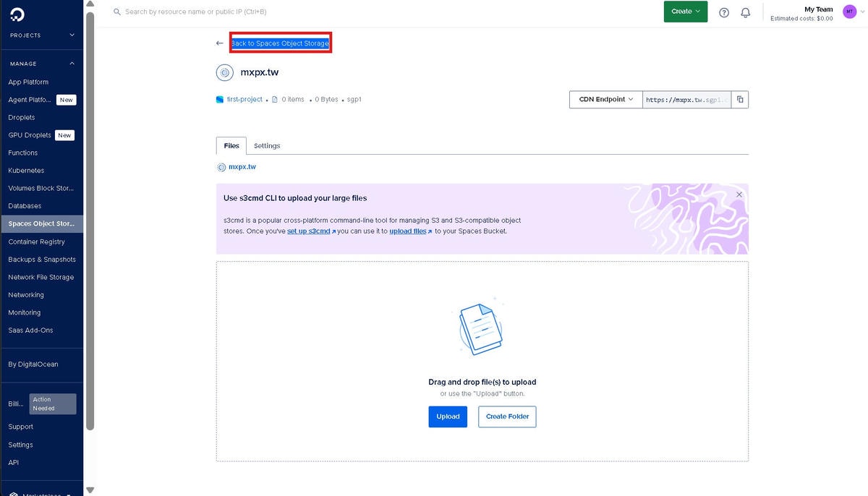Select the Files tab
868x496 pixels.
click(231, 146)
